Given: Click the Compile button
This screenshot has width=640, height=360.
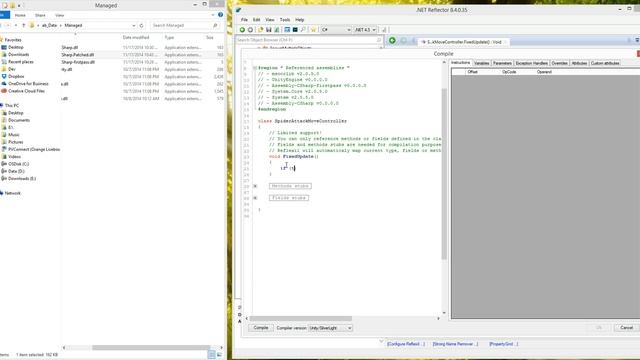Looking at the screenshot, I should (x=261, y=328).
